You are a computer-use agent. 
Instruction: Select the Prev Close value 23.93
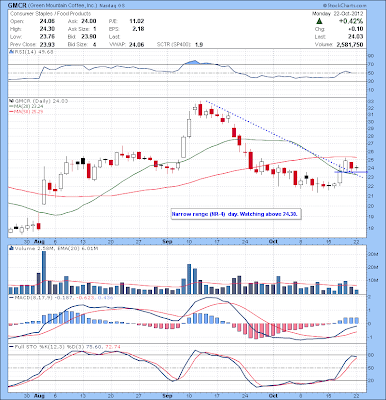point(47,44)
